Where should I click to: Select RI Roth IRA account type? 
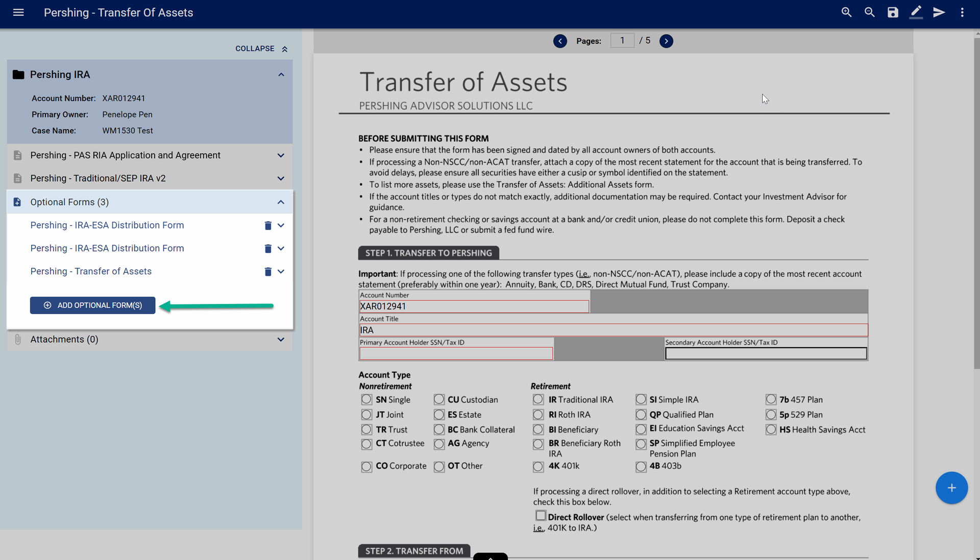(538, 415)
